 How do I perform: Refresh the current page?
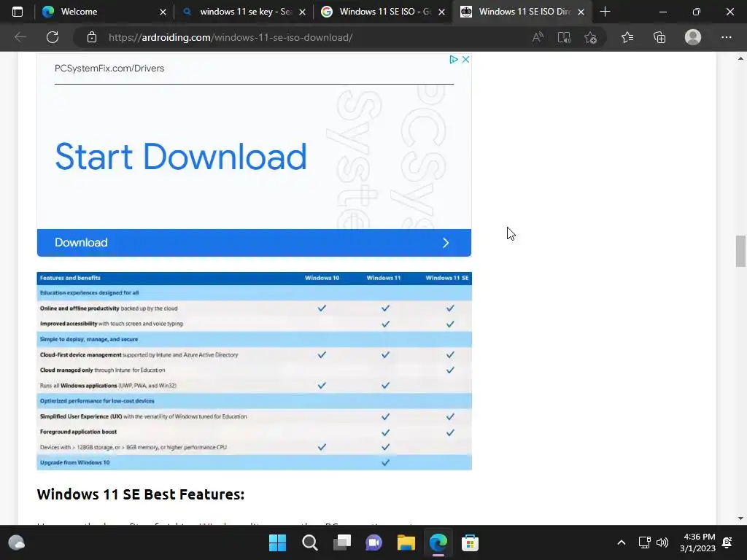(x=53, y=37)
